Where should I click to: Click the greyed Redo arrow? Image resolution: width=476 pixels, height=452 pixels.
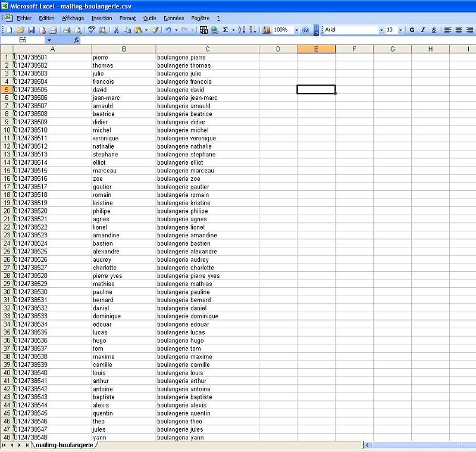[184, 30]
